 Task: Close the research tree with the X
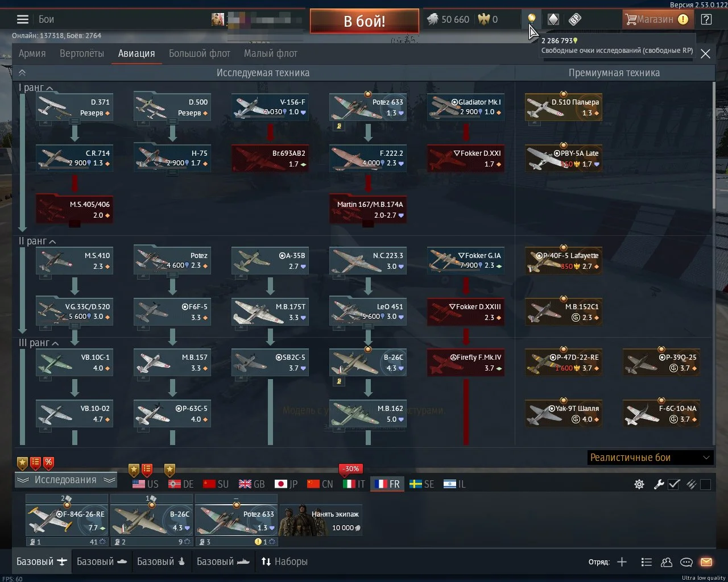click(705, 53)
